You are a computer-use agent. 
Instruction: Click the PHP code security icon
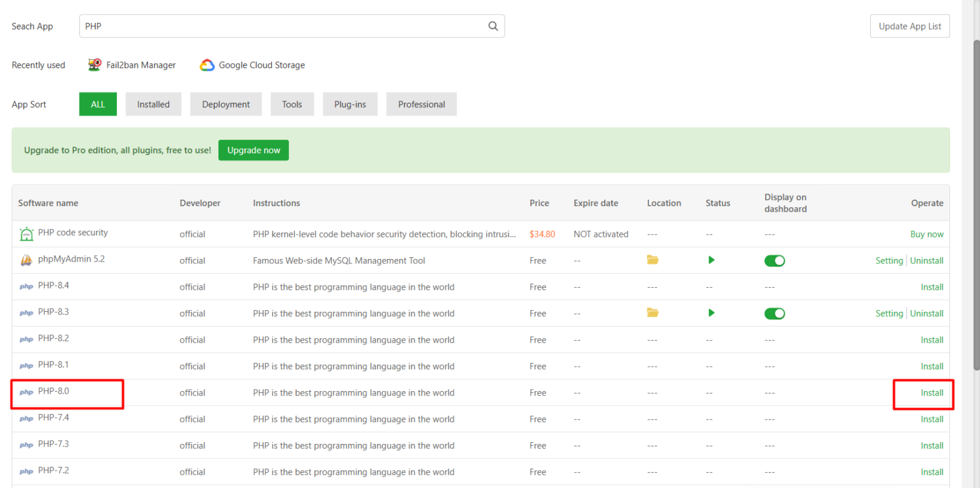pyautogui.click(x=26, y=233)
